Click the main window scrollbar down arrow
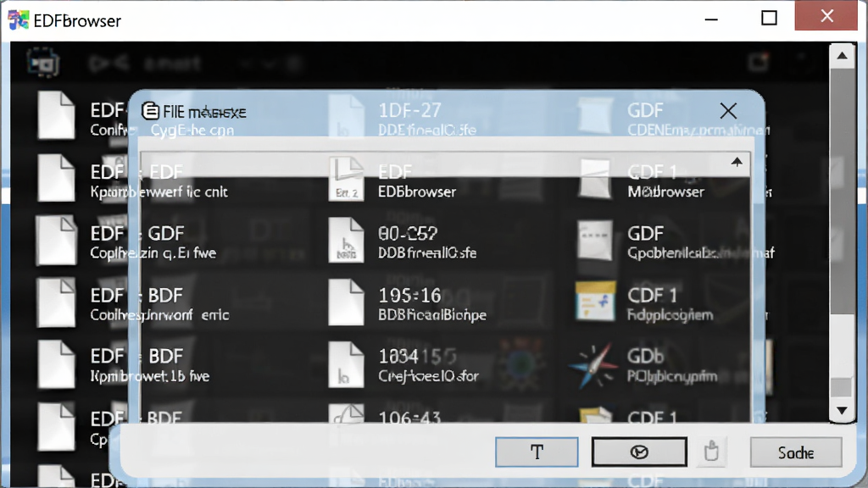868x488 pixels. point(842,411)
